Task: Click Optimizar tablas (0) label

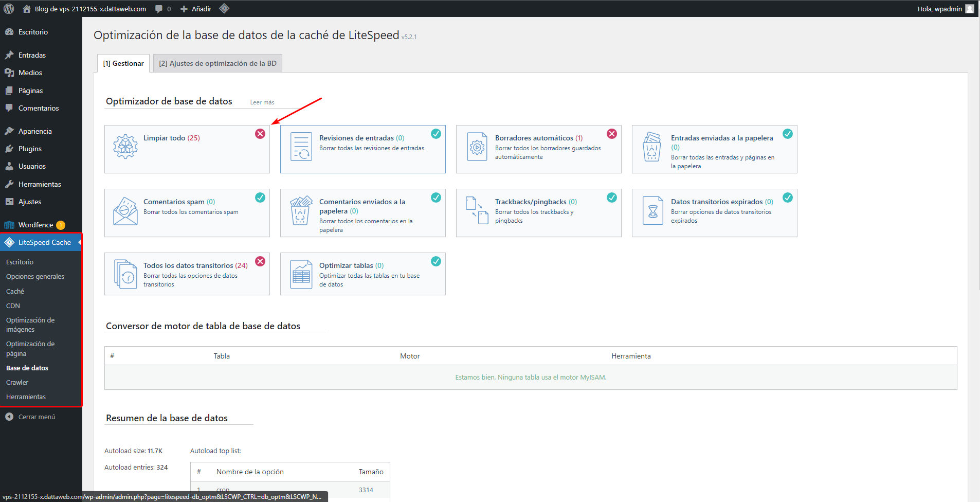Action: click(351, 265)
